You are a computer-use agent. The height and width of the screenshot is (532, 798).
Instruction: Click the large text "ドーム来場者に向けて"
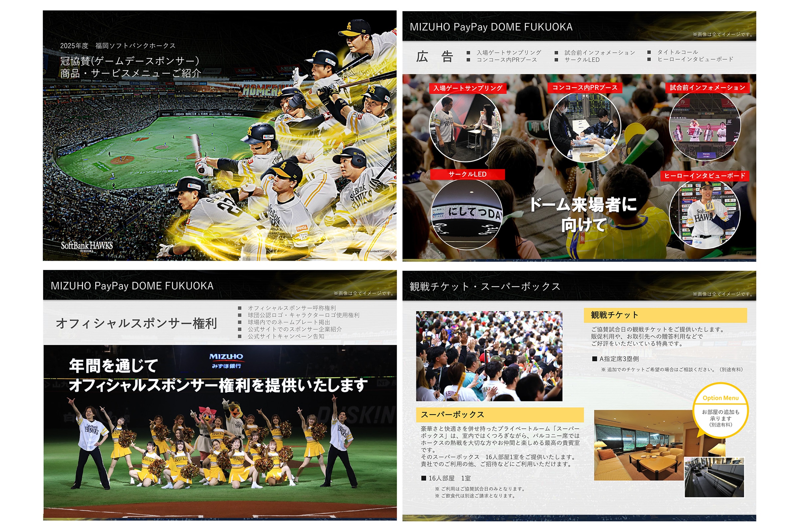583,215
